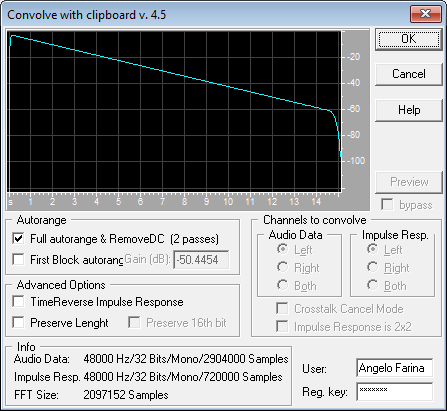Select Audio Data Left radio button
The image size is (447, 411).
tap(283, 249)
